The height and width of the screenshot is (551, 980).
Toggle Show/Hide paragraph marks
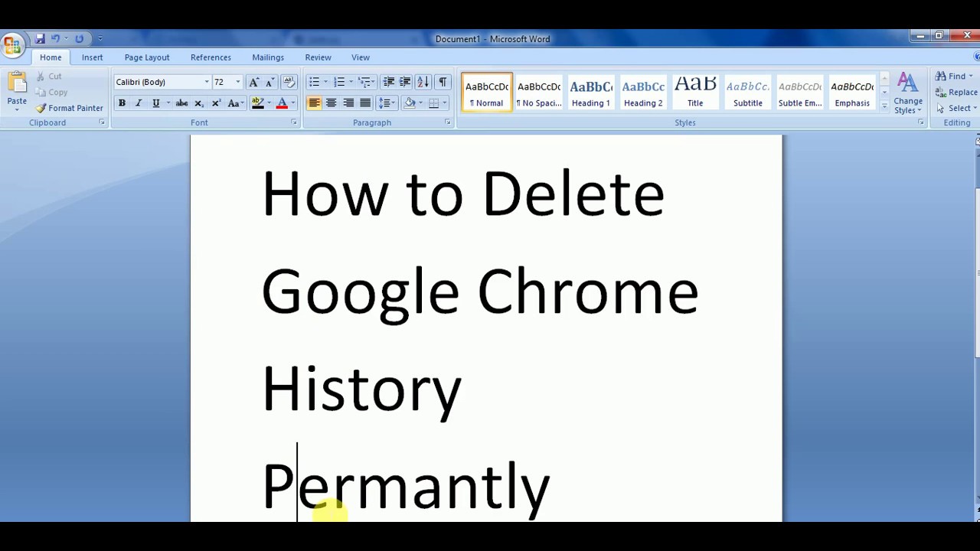tap(443, 82)
